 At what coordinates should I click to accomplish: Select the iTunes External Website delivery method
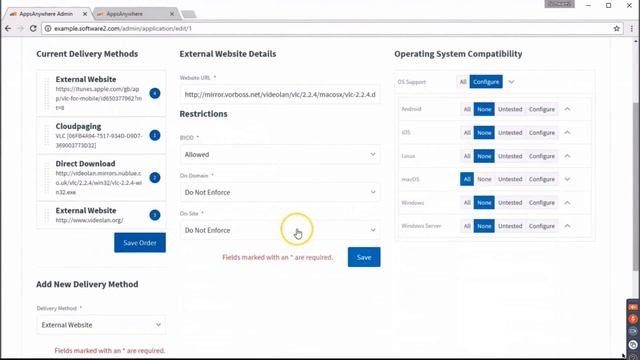pos(101,93)
